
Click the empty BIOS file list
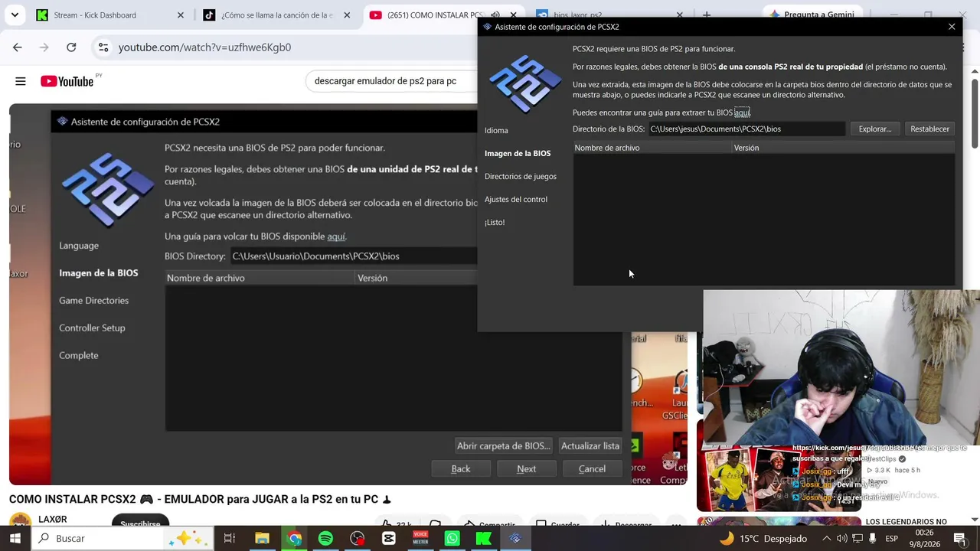point(764,220)
